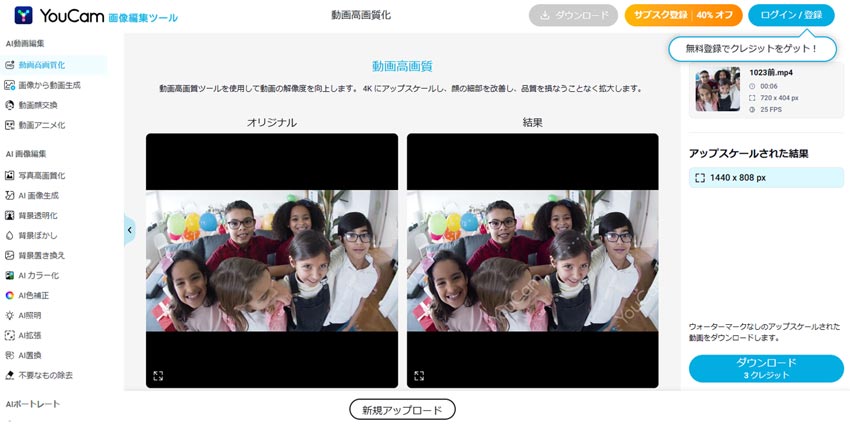
Task: Select AI拡張 label
Action: click(30, 336)
